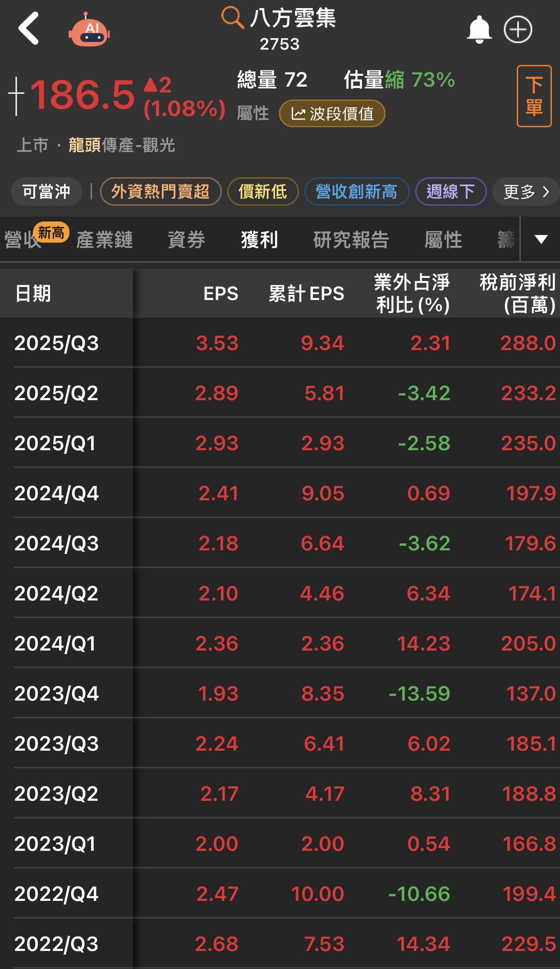Viewport: 560px width, 969px height.
Task: Tap the 週線下 tag
Action: 450,192
